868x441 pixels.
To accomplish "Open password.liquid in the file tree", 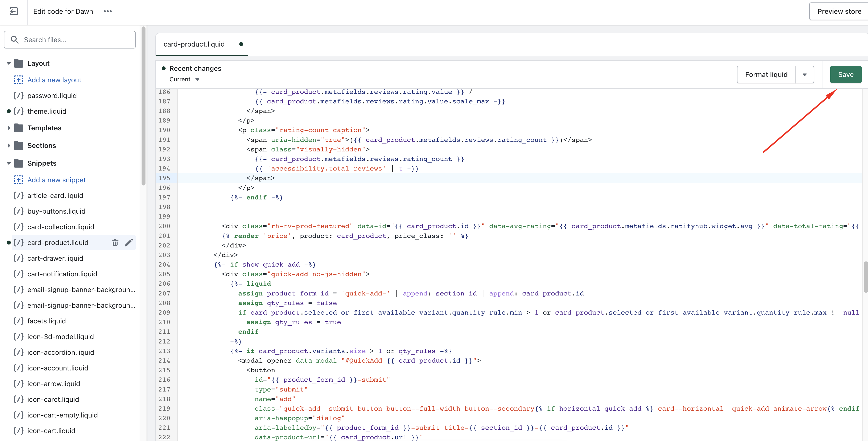I will [x=52, y=96].
